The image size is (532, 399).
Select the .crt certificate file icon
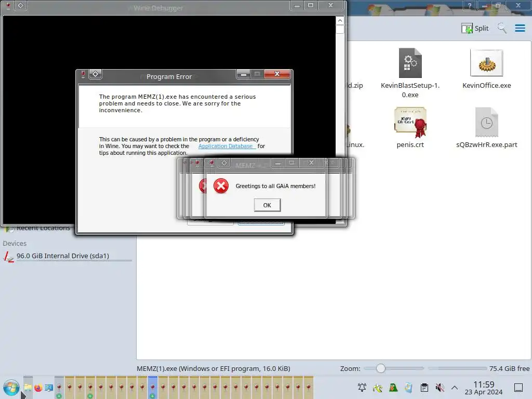410,123
